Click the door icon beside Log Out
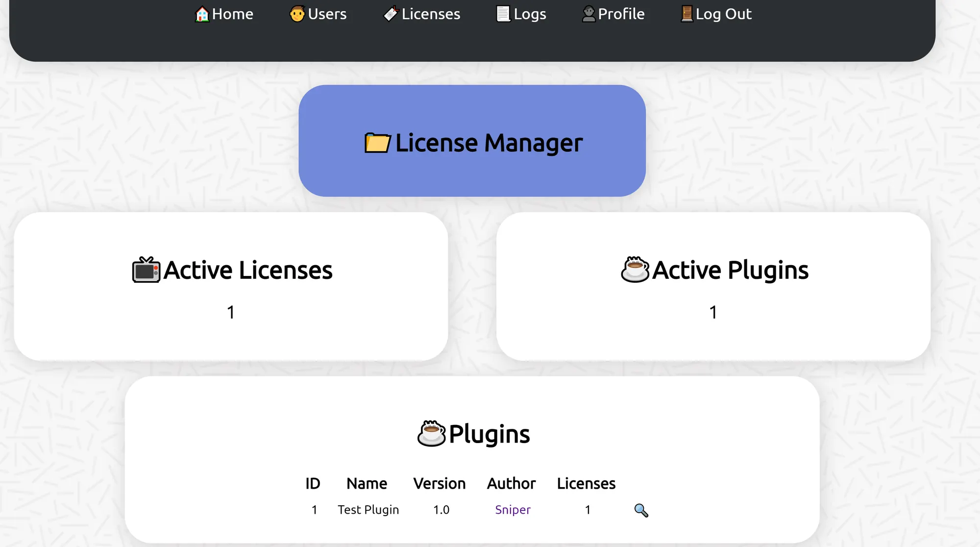This screenshot has height=547, width=980. [x=687, y=14]
